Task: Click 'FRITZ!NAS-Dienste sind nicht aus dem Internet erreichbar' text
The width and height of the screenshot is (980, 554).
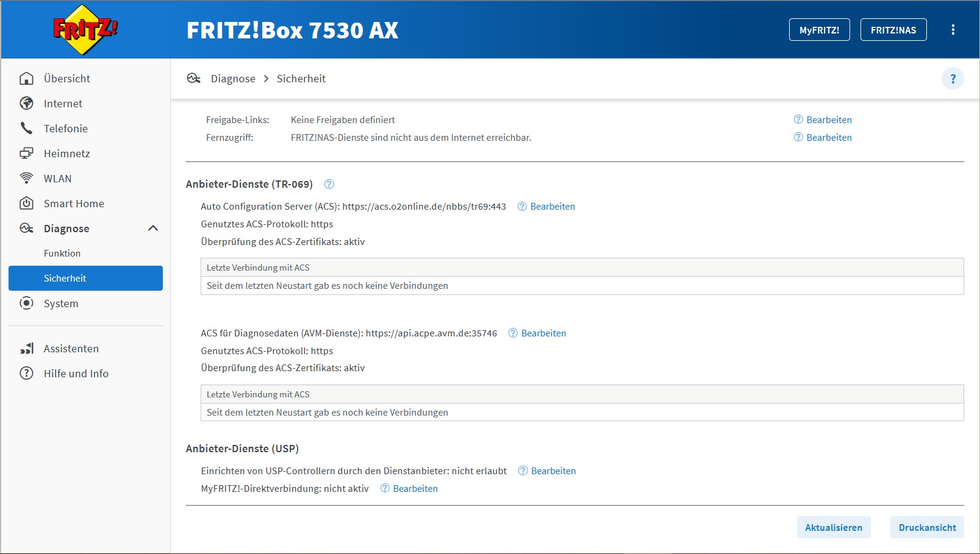Action: (x=410, y=138)
